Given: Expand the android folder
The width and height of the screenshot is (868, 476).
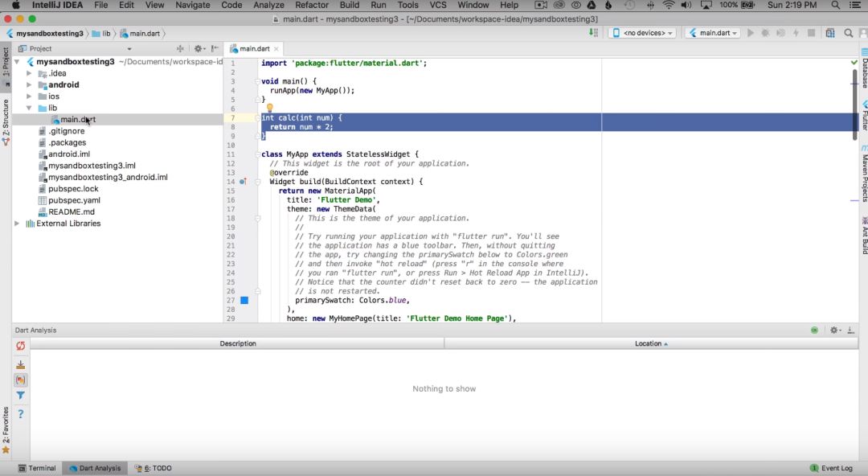Looking at the screenshot, I should (29, 84).
